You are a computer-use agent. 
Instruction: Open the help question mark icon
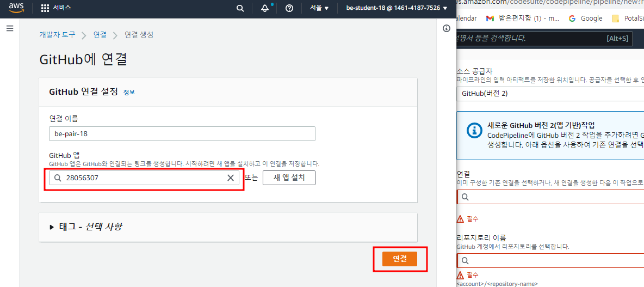[x=289, y=8]
